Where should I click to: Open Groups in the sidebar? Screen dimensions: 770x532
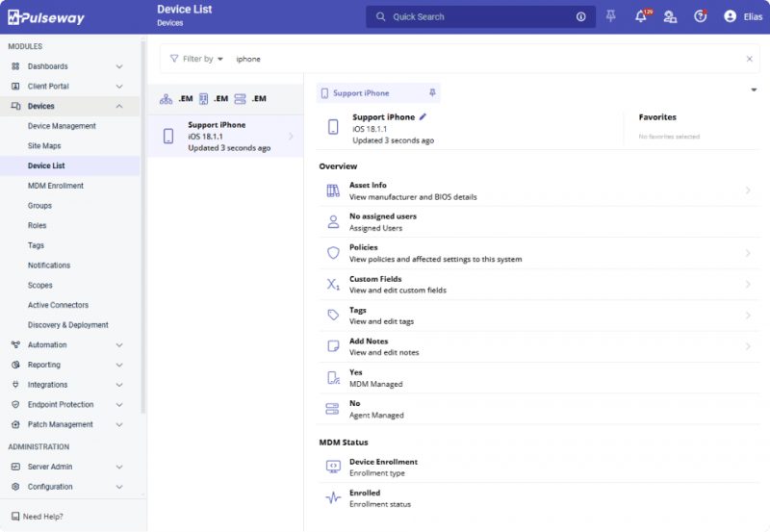coord(39,206)
